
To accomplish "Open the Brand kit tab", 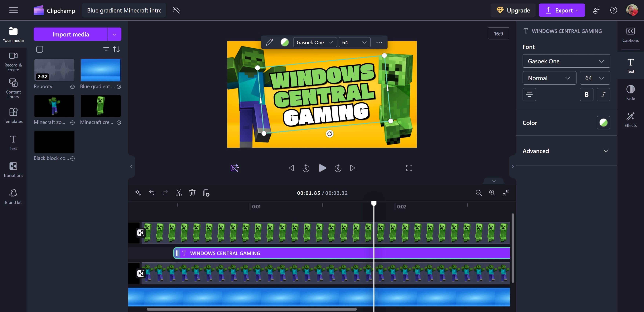I will click(x=13, y=197).
